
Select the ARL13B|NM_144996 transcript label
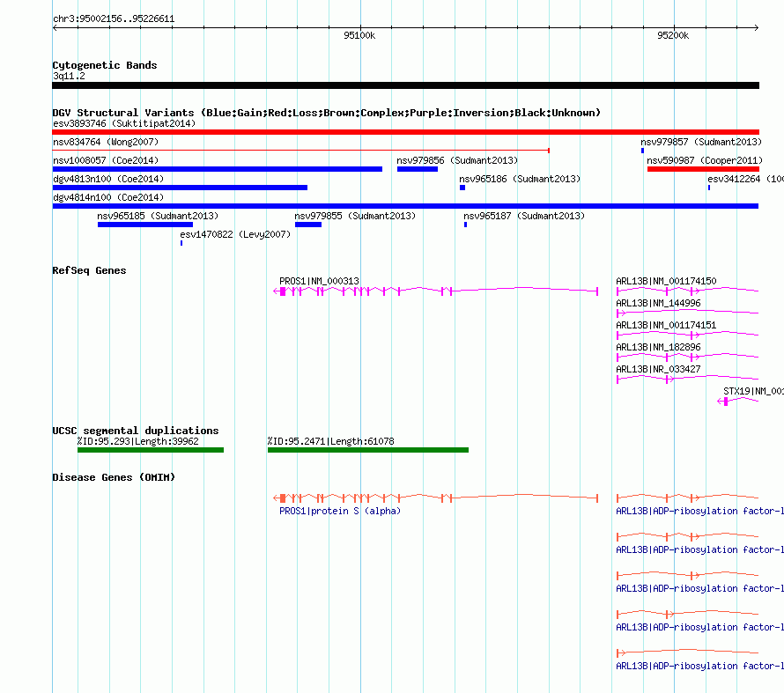(x=658, y=303)
